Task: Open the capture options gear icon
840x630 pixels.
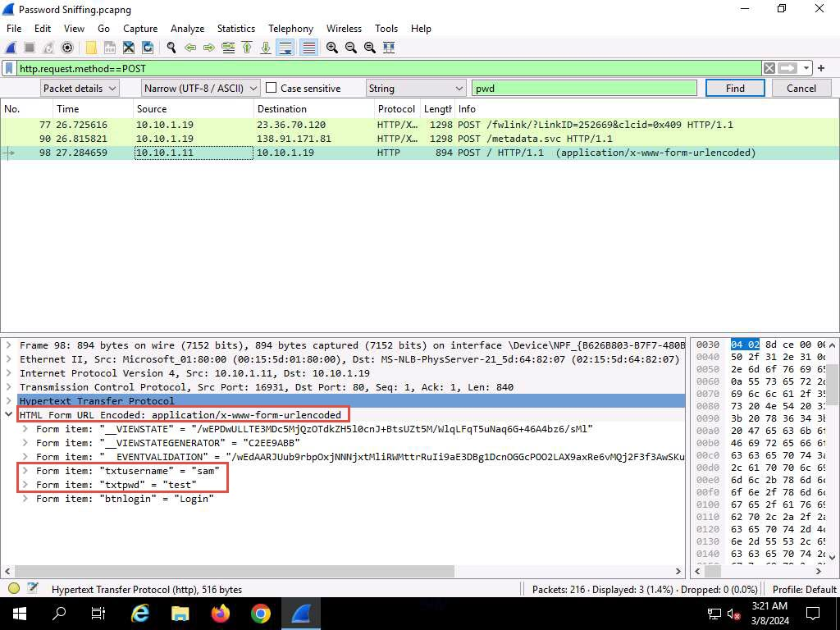Action: tap(67, 48)
